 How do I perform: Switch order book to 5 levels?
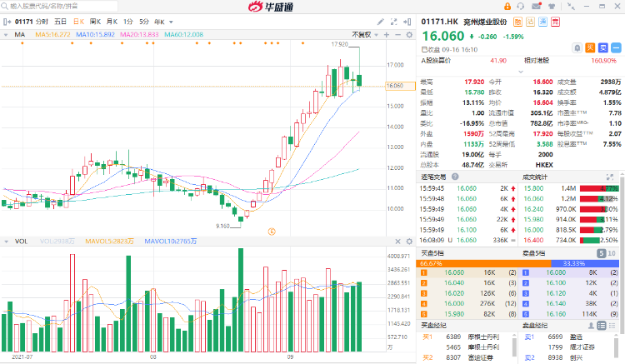[601, 253]
